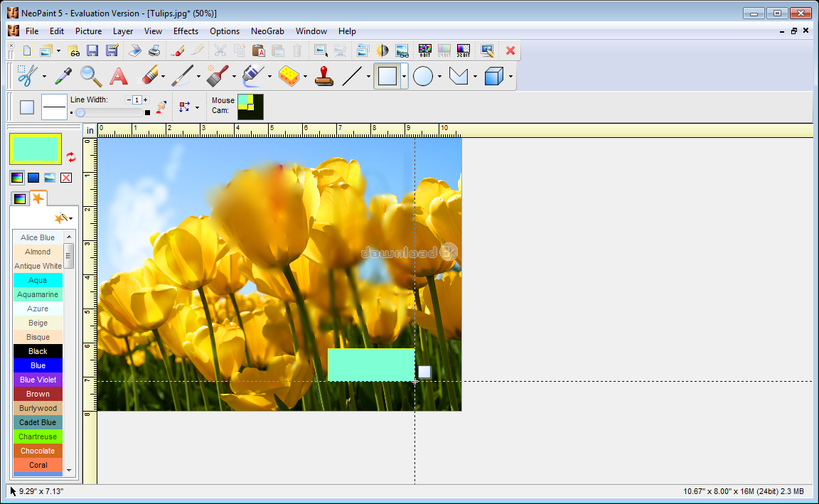The width and height of the screenshot is (819, 504).
Task: Toggle the no-fill red X mode
Action: coord(66,178)
